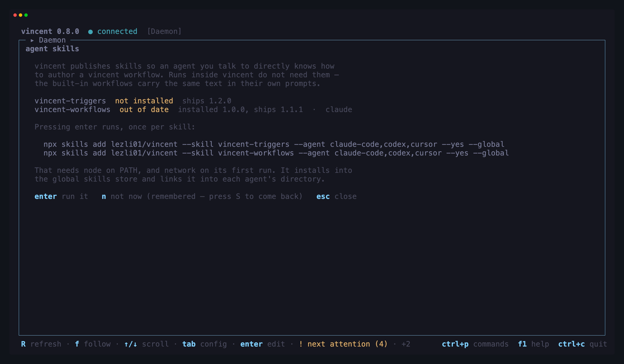624x364 pixels.
Task: Click the 'That needs node on PATH' note
Action: (x=193, y=175)
